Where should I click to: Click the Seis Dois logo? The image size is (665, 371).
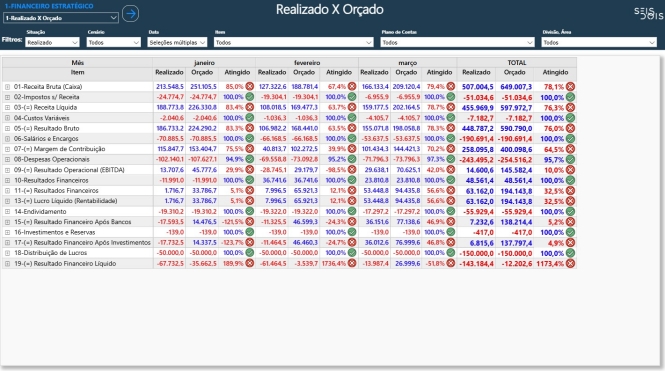tap(648, 13)
